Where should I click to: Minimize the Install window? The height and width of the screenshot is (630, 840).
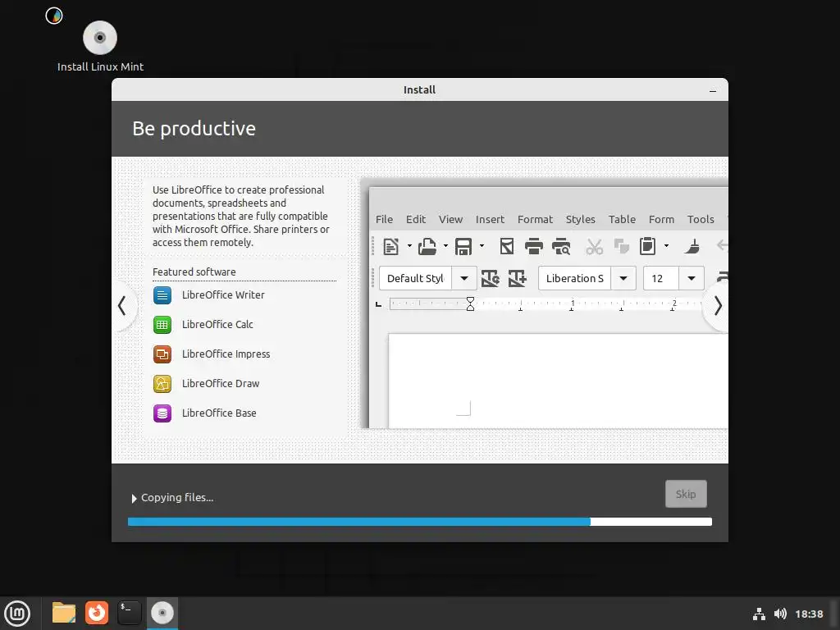coord(713,90)
